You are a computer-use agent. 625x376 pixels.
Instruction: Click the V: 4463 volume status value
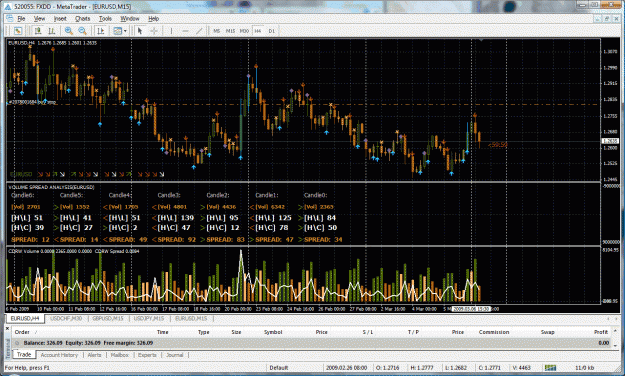click(x=521, y=368)
